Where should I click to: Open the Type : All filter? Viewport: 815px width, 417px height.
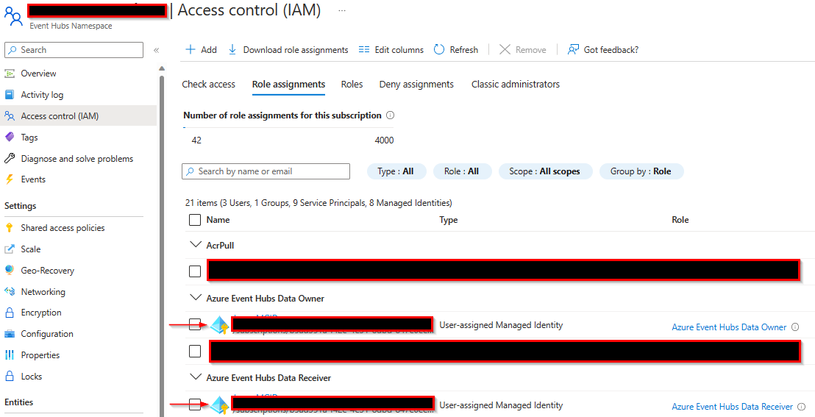point(397,171)
